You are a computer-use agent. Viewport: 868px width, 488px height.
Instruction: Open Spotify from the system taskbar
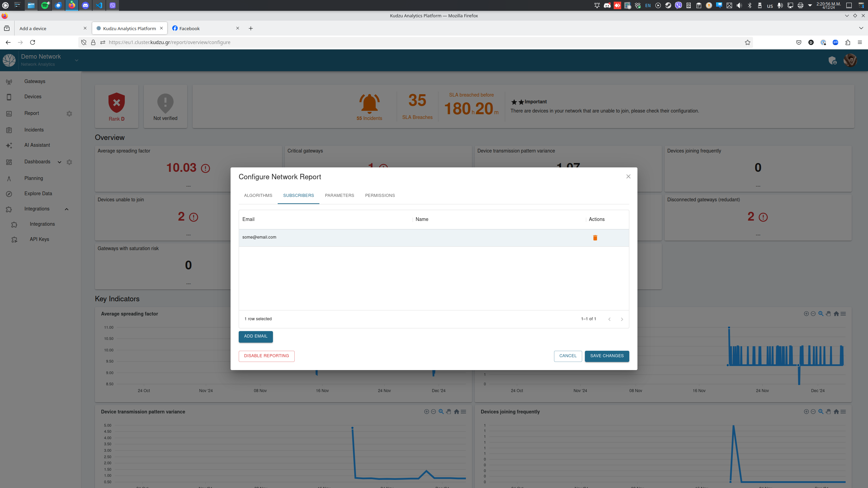click(x=45, y=5)
